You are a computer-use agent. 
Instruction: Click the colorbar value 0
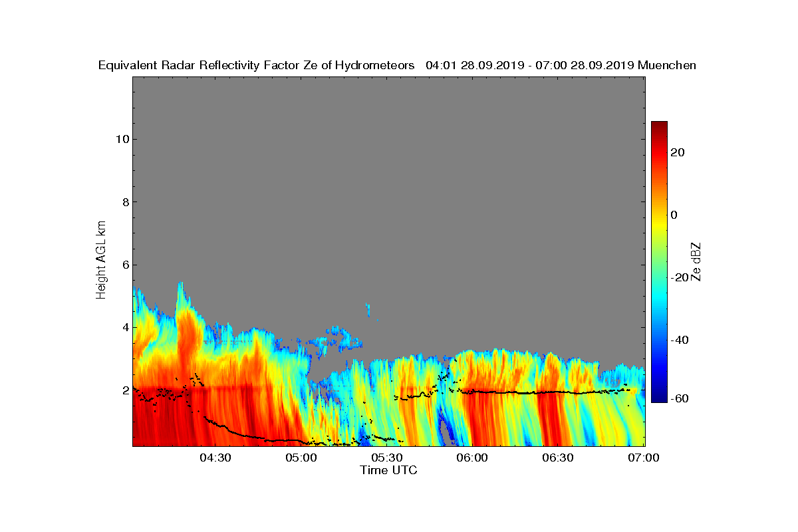point(675,215)
